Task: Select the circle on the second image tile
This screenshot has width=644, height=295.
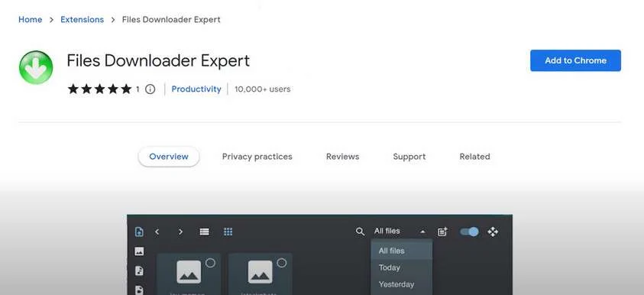Action: [282, 263]
